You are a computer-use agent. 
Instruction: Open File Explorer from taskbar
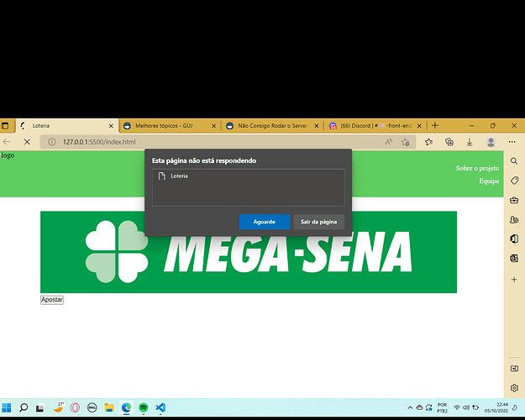[109, 407]
